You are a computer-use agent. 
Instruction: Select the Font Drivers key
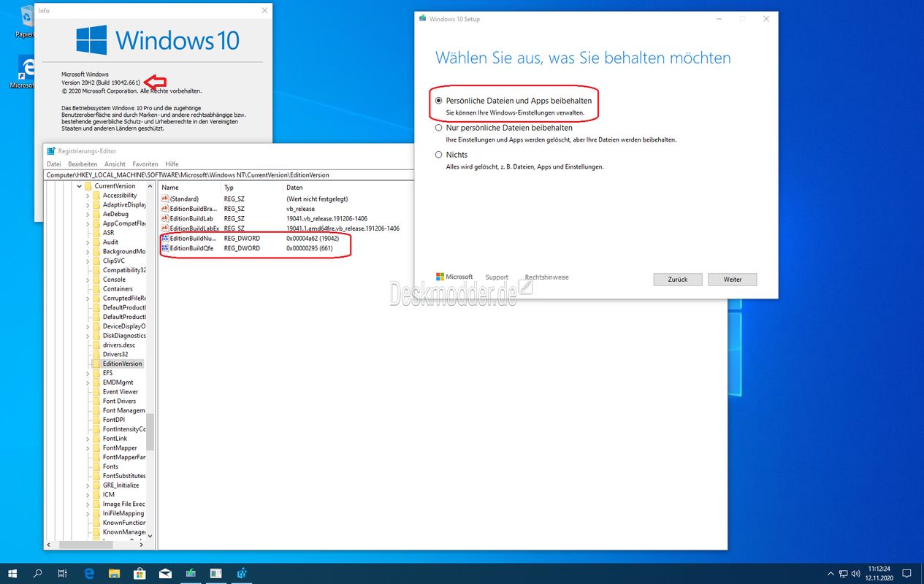tap(119, 401)
